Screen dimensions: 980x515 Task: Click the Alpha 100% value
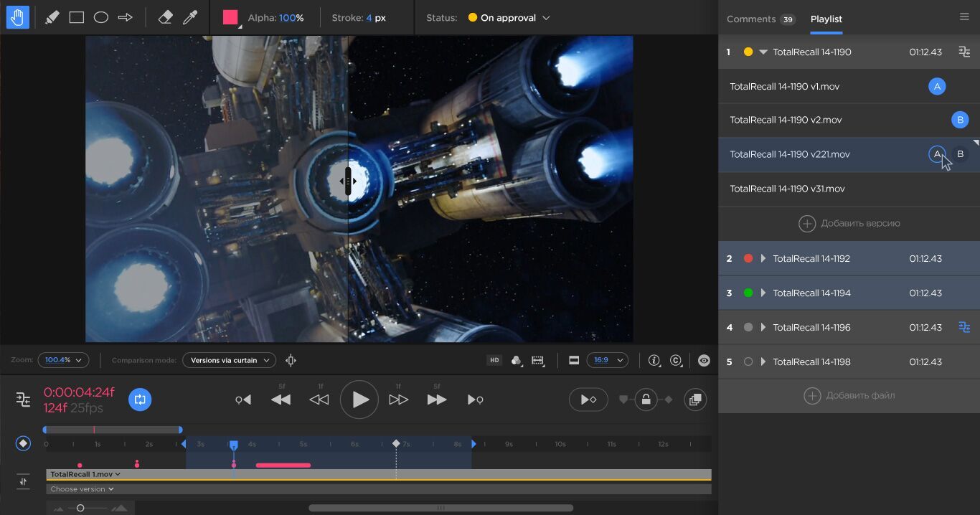point(291,18)
